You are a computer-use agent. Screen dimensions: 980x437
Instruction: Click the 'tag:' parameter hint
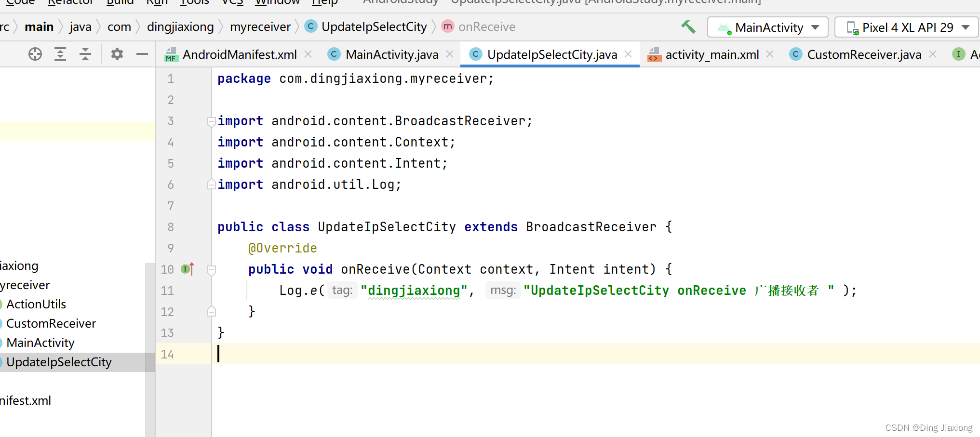tap(342, 290)
